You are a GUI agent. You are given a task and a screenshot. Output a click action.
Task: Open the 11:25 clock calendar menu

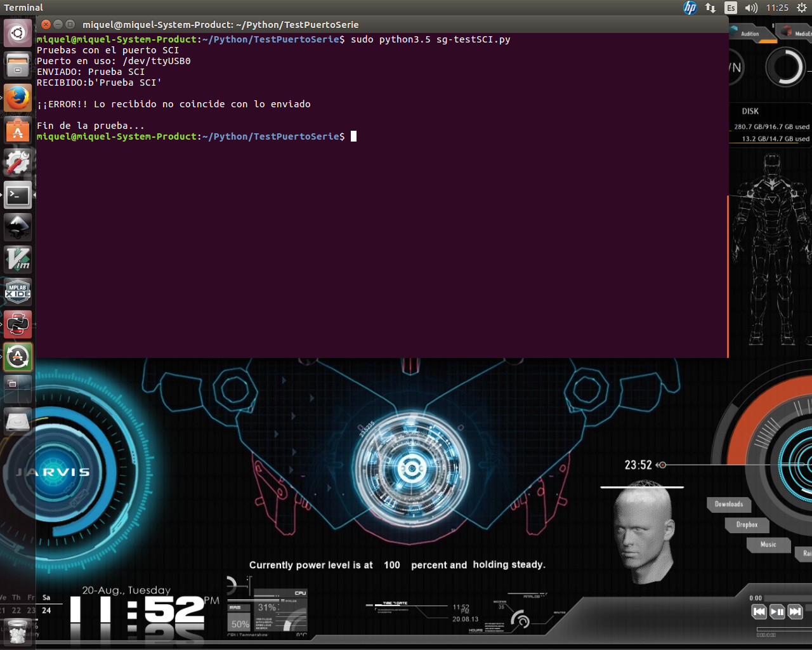tap(777, 8)
